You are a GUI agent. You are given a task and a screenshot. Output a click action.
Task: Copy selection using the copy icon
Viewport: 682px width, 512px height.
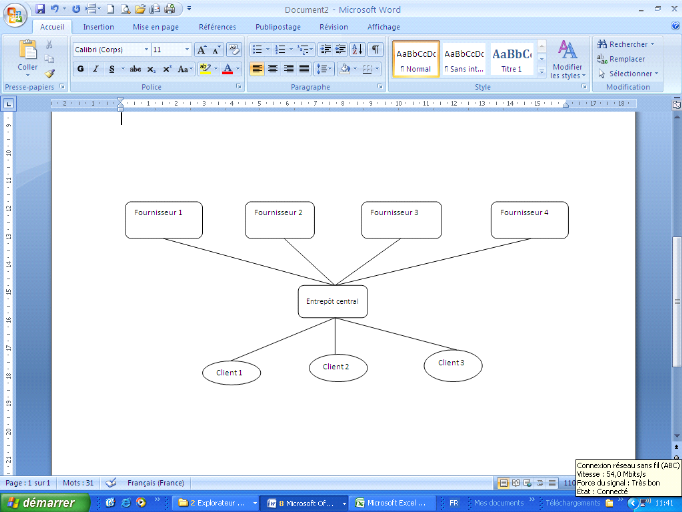point(49,59)
